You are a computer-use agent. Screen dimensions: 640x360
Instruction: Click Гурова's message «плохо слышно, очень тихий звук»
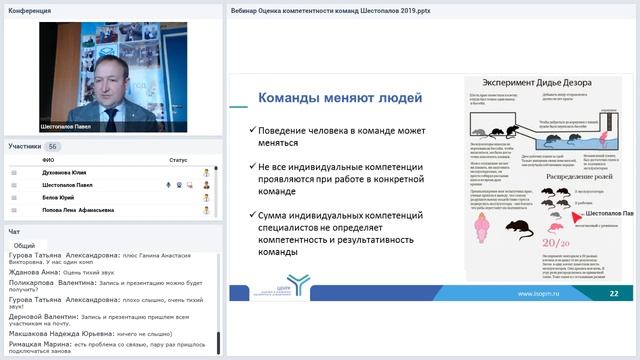click(x=106, y=303)
